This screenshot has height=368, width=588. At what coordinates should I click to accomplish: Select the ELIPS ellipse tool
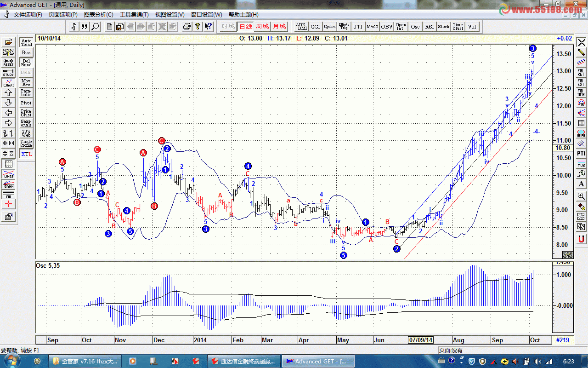pos(581,133)
